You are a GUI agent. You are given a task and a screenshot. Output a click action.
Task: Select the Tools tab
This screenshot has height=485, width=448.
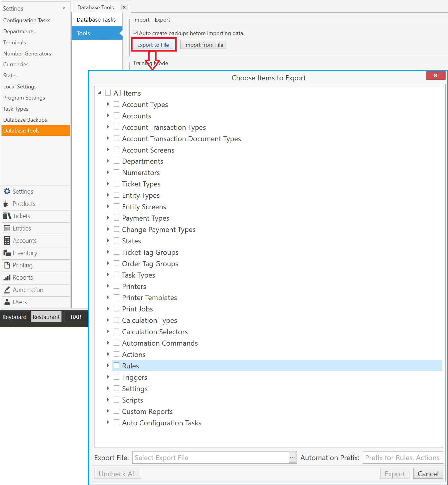(x=96, y=33)
